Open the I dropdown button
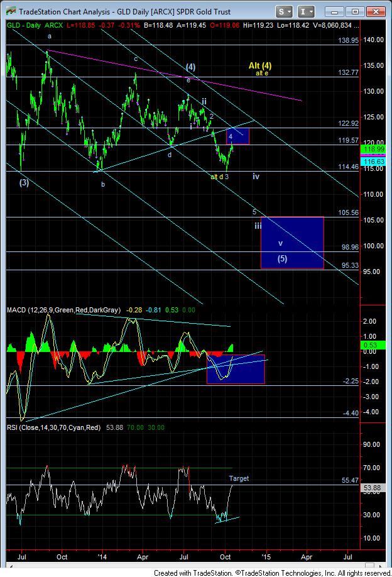This screenshot has height=577, width=392. tap(306, 12)
